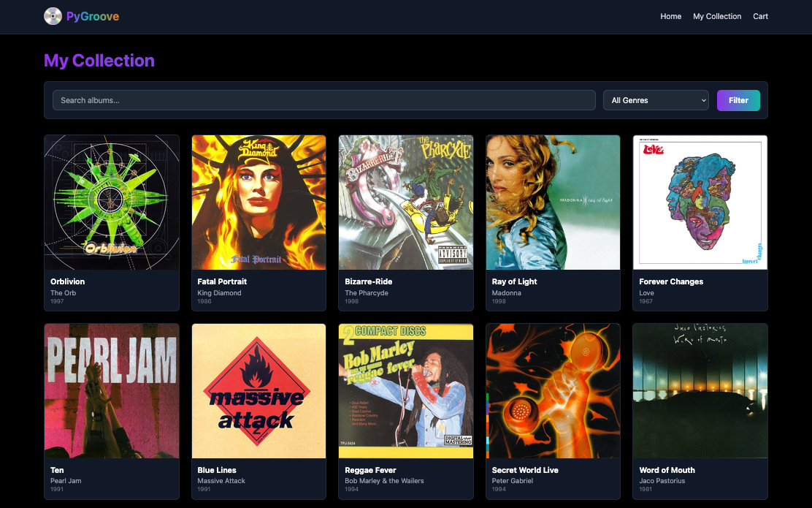Viewport: 812px width, 508px height.
Task: Open the Orblivion album cover
Action: 112,202
